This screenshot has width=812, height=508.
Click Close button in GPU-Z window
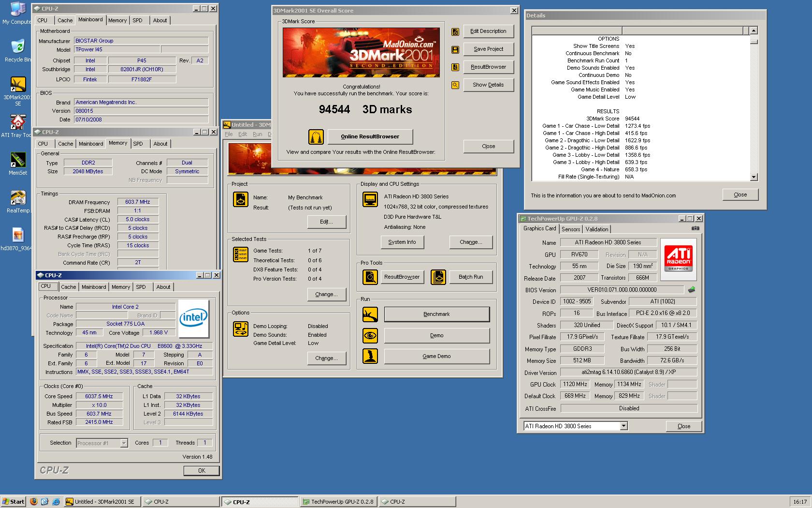683,426
